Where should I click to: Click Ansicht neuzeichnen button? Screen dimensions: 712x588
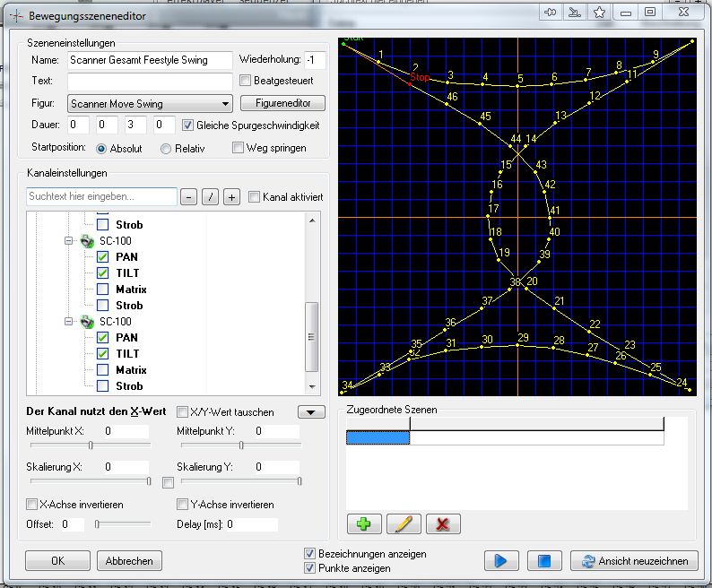634,560
